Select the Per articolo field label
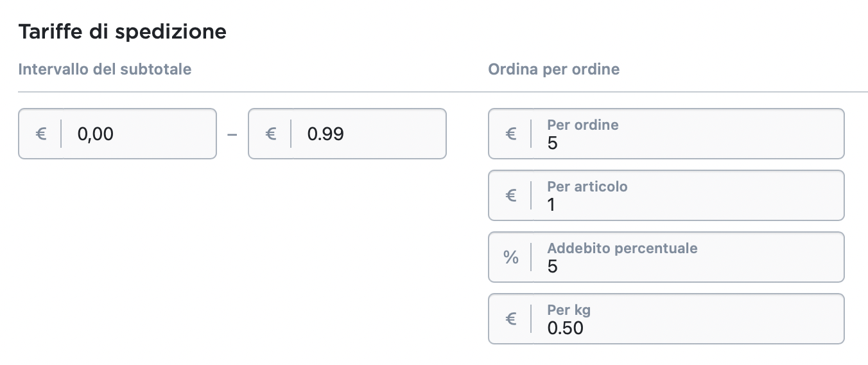This screenshot has height=365, width=868. click(587, 186)
